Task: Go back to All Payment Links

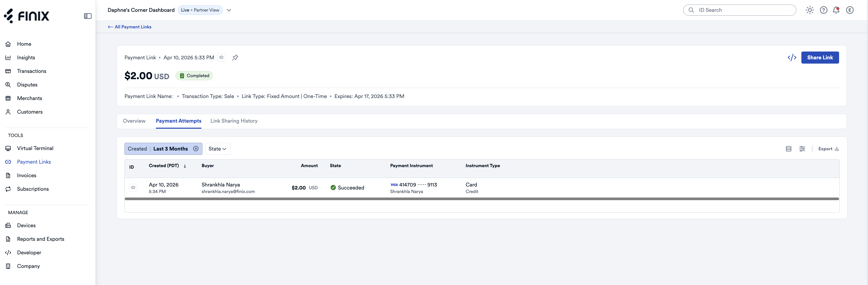Action: pyautogui.click(x=130, y=27)
